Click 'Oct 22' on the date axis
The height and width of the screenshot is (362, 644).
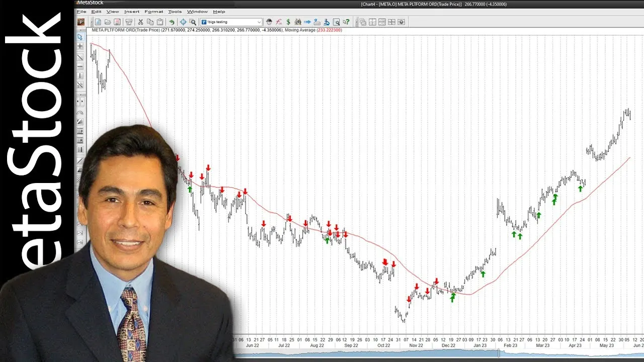point(384,346)
